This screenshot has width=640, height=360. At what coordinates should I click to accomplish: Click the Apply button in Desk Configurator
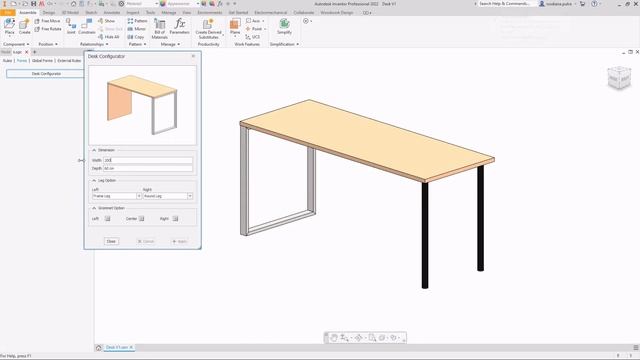[180, 242]
